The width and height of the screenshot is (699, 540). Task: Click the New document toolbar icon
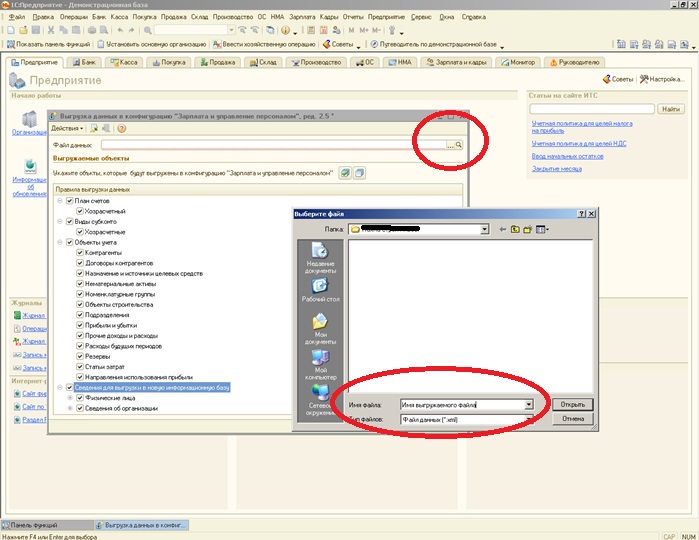(11, 30)
